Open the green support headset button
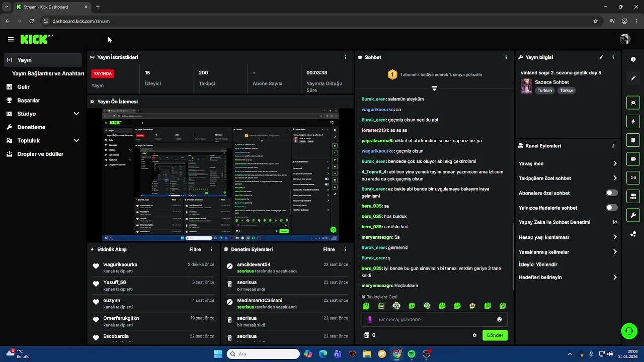This screenshot has height=362, width=644. click(629, 331)
